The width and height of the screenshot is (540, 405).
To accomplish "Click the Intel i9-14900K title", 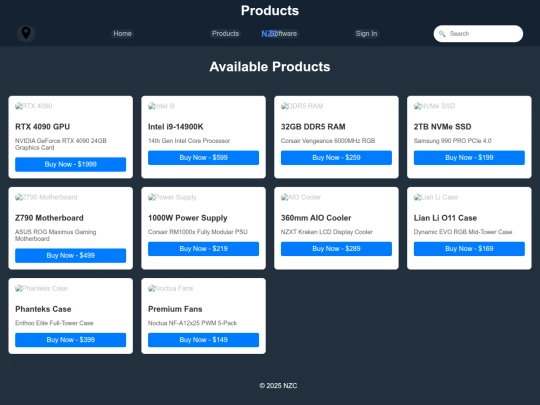I will point(176,127).
